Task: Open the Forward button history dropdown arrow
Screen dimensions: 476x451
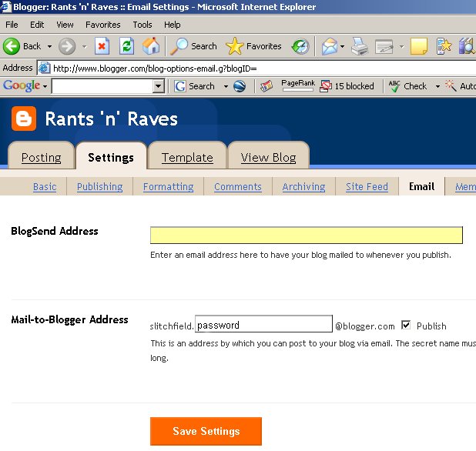Action: pyautogui.click(x=85, y=46)
